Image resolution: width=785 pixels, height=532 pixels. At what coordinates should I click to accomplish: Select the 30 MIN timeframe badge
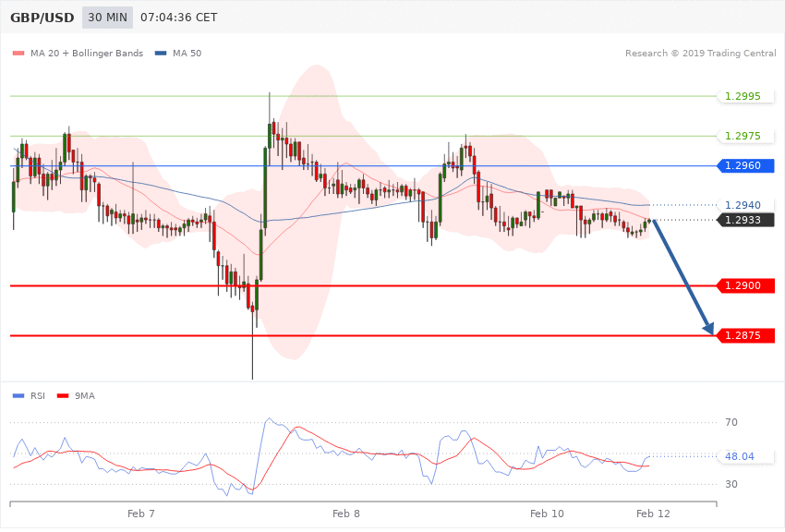tap(108, 18)
